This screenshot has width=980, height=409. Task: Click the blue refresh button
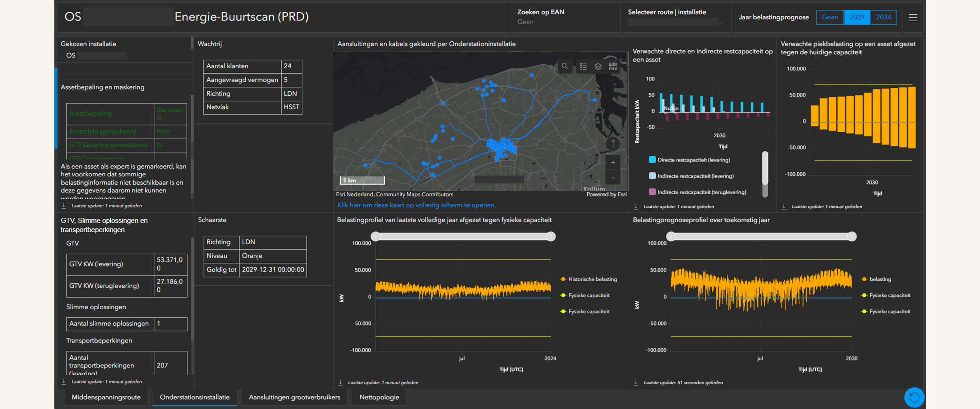(x=914, y=397)
